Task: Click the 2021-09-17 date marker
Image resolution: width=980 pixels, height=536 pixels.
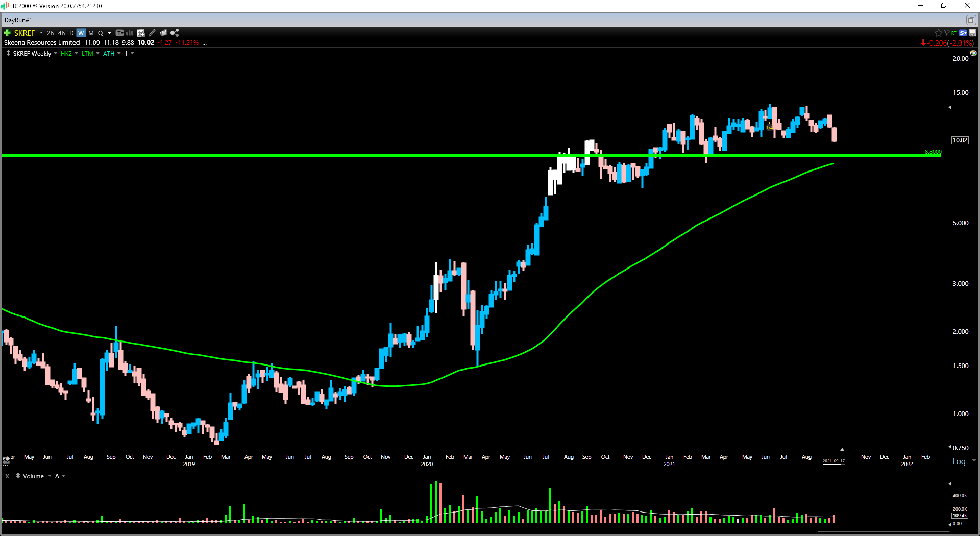Action: pos(834,461)
